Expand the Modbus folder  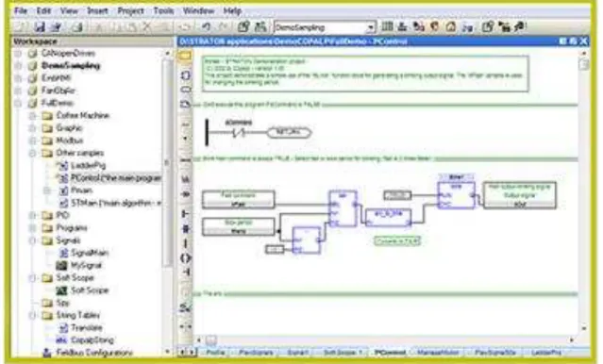click(x=33, y=141)
